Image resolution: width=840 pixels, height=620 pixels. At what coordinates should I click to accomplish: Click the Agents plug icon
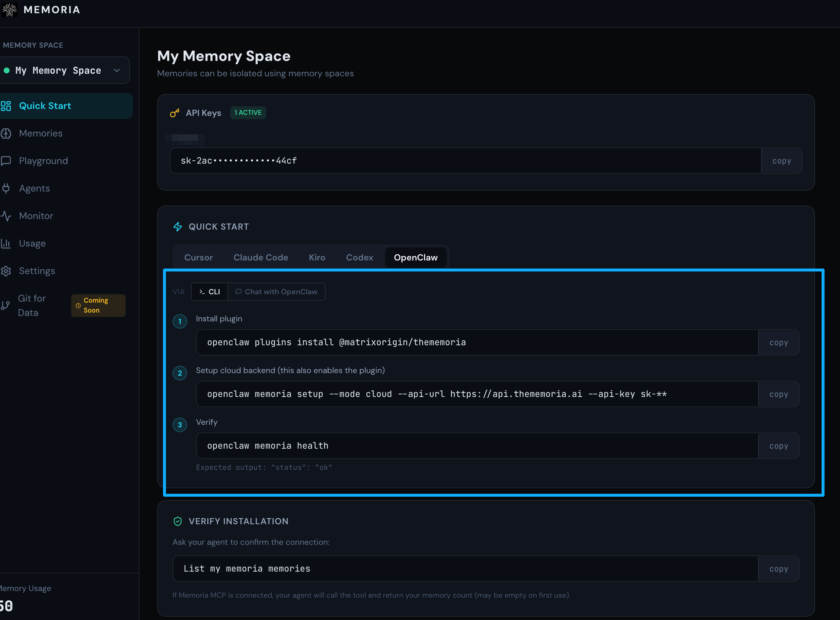[6, 189]
